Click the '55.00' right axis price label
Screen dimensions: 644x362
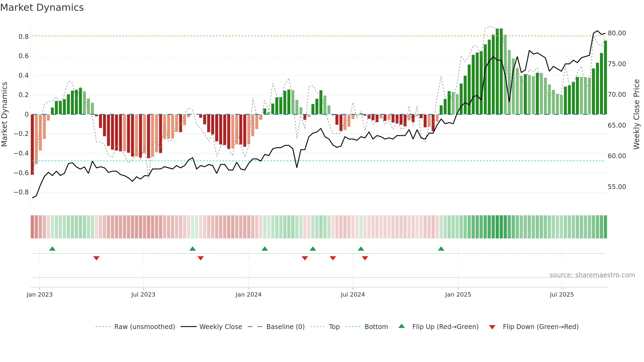[x=617, y=187]
